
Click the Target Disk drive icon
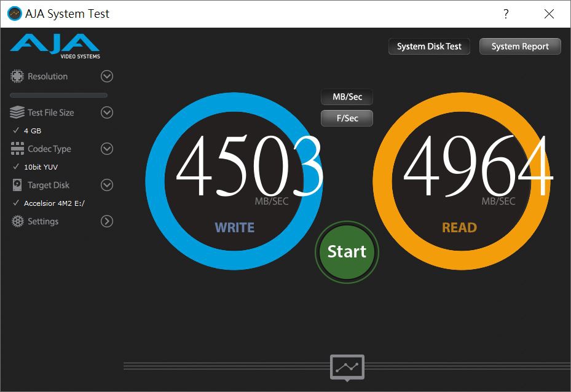pos(17,185)
